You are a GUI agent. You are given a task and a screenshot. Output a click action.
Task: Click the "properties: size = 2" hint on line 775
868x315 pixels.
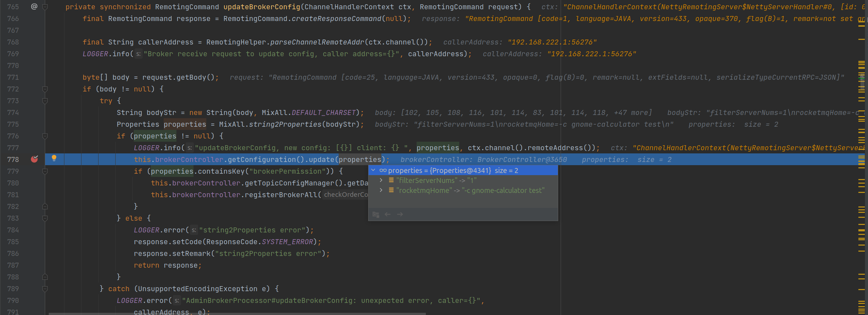(733, 124)
